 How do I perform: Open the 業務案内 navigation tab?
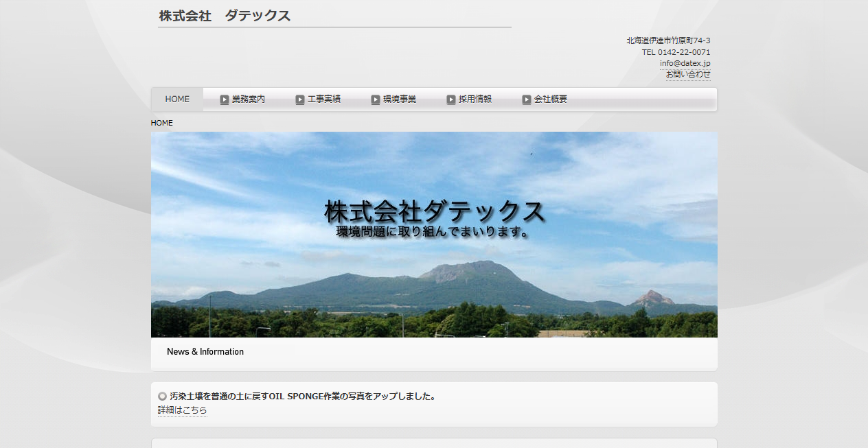247,99
